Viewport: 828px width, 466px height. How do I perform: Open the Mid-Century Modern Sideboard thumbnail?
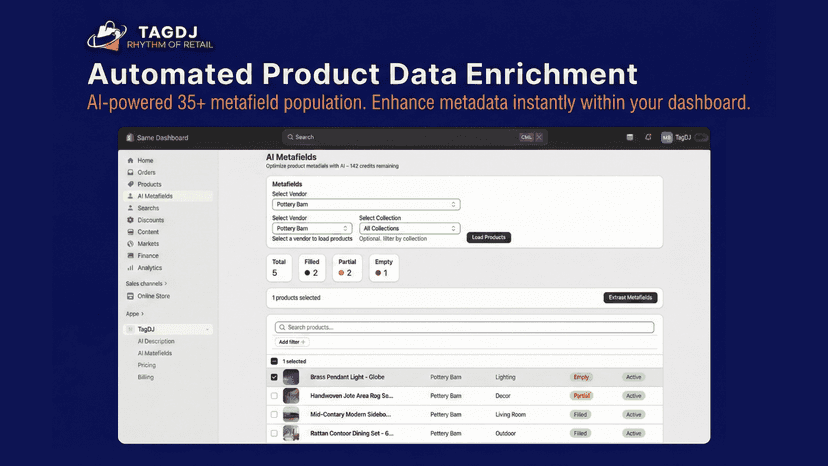click(x=291, y=414)
